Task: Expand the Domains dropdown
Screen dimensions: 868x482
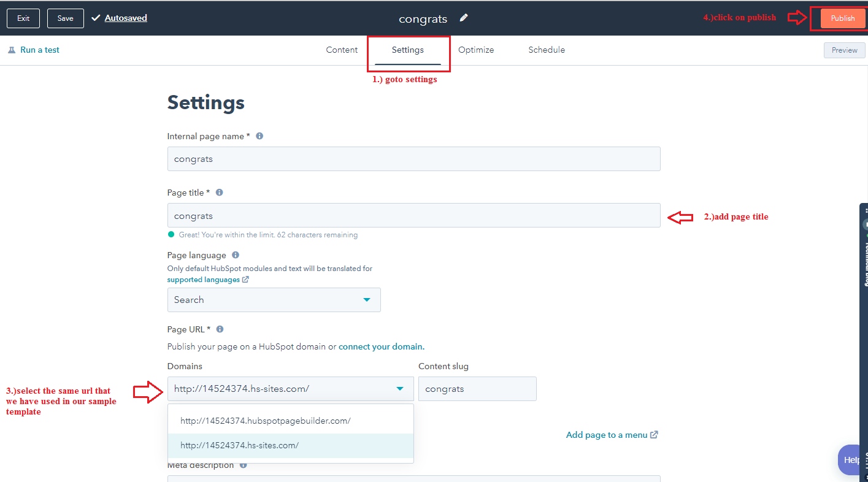Action: click(x=290, y=388)
